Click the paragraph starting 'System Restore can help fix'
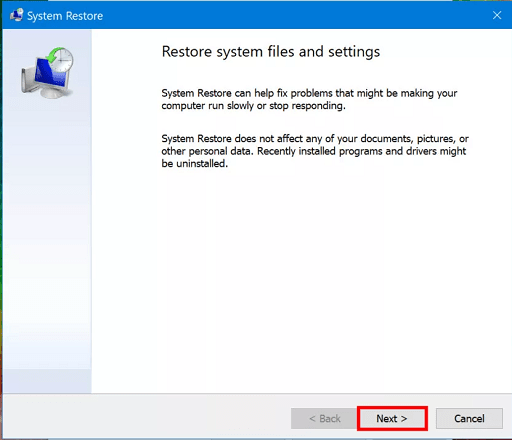Image resolution: width=512 pixels, height=440 pixels. pyautogui.click(x=309, y=99)
